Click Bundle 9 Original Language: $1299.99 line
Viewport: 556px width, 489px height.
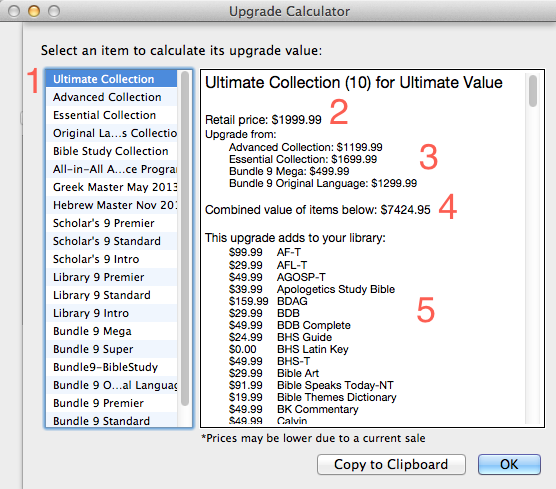click(x=323, y=183)
